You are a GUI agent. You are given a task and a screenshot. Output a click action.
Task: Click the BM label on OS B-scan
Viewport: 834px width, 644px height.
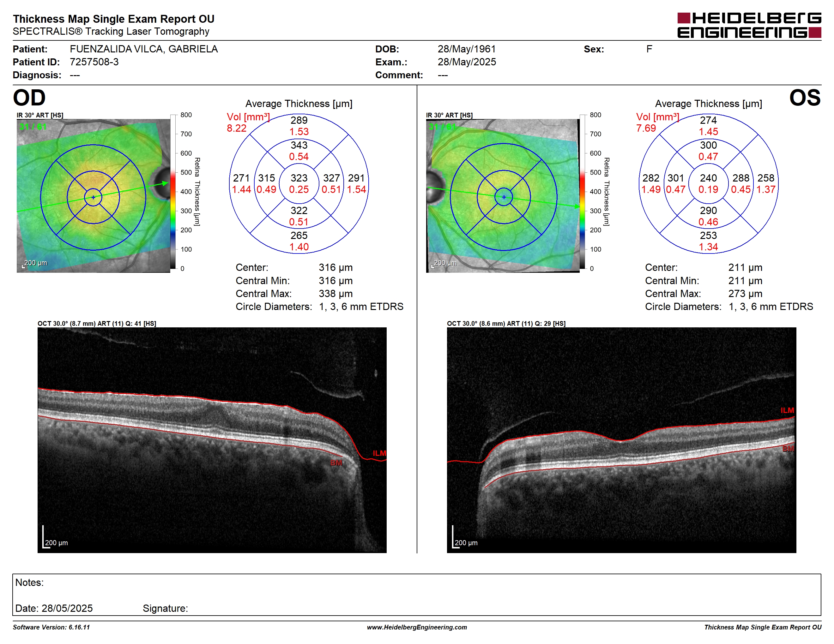pyautogui.click(x=788, y=449)
